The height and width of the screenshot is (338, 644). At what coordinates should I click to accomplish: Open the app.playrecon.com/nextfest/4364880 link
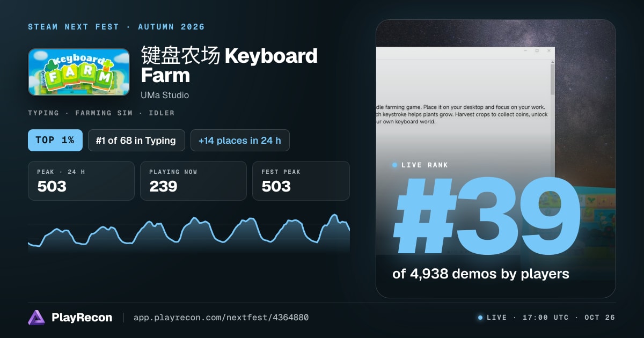click(x=221, y=318)
